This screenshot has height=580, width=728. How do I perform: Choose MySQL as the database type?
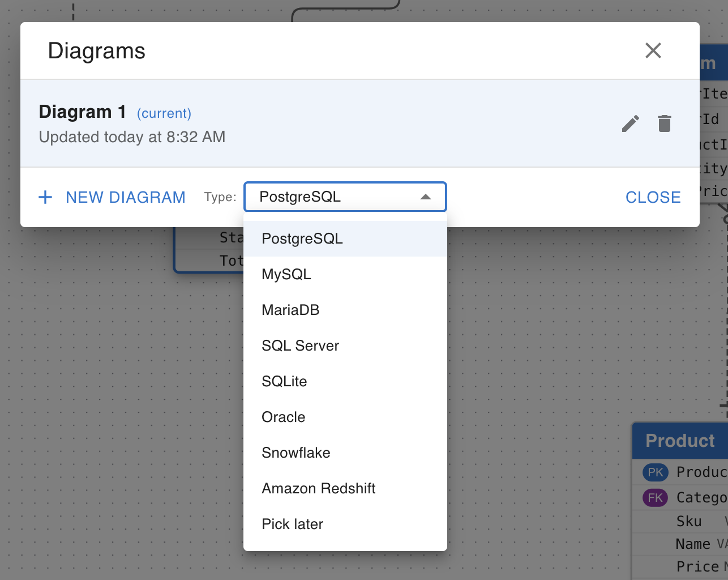(345, 274)
